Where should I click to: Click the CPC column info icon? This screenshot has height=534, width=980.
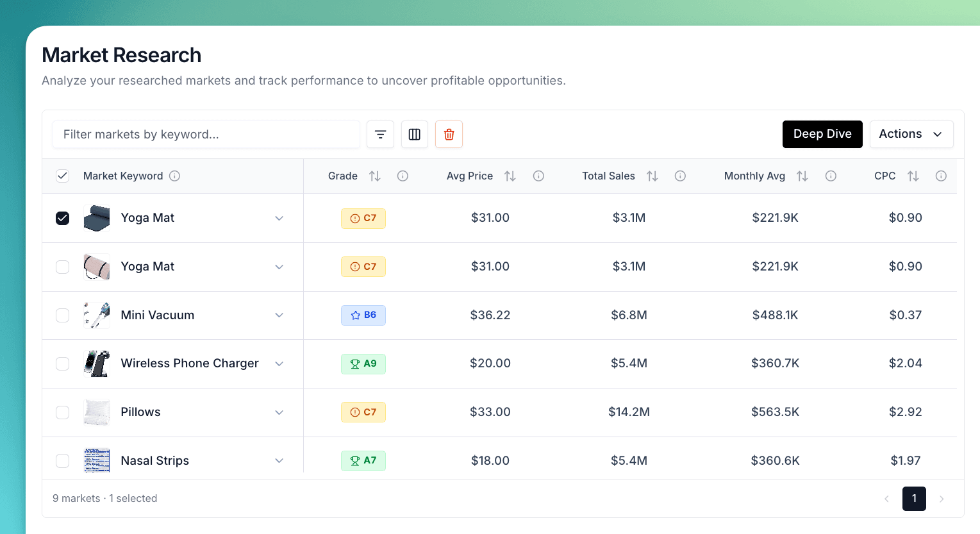click(x=941, y=176)
